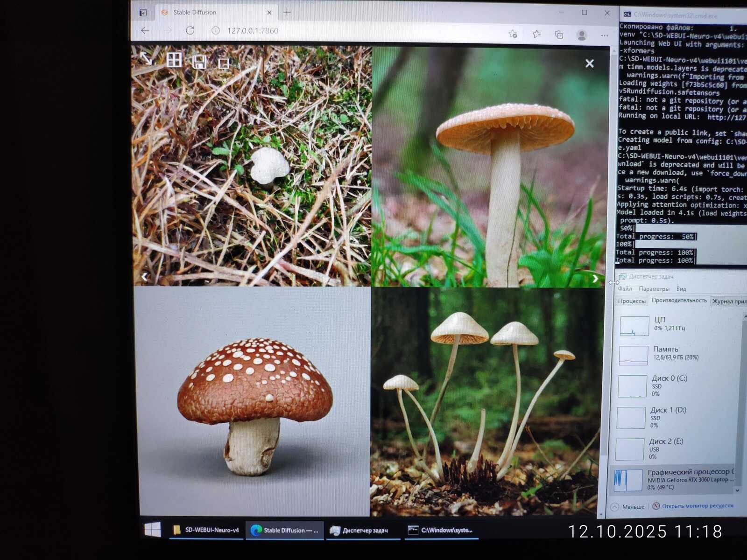Switch to the Процессы tab
Image resolution: width=747 pixels, height=560 pixels.
pos(632,301)
